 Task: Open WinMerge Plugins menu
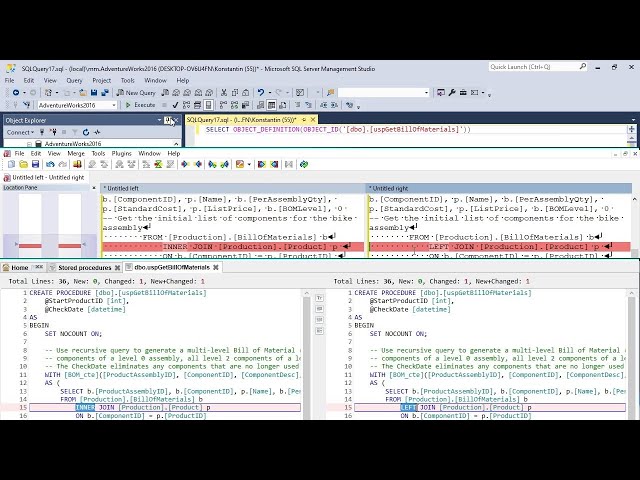[x=122, y=153]
